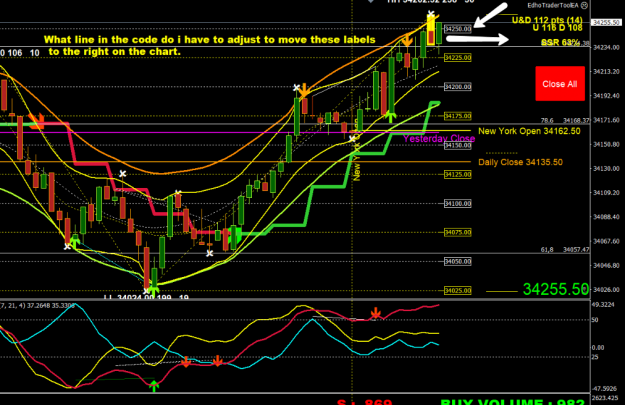625x405 pixels.
Task: Select the 34025.00 round-number level label
Action: (458, 290)
